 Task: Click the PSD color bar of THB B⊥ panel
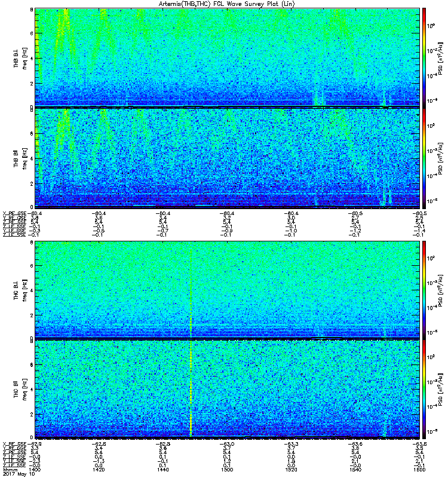tap(424, 57)
